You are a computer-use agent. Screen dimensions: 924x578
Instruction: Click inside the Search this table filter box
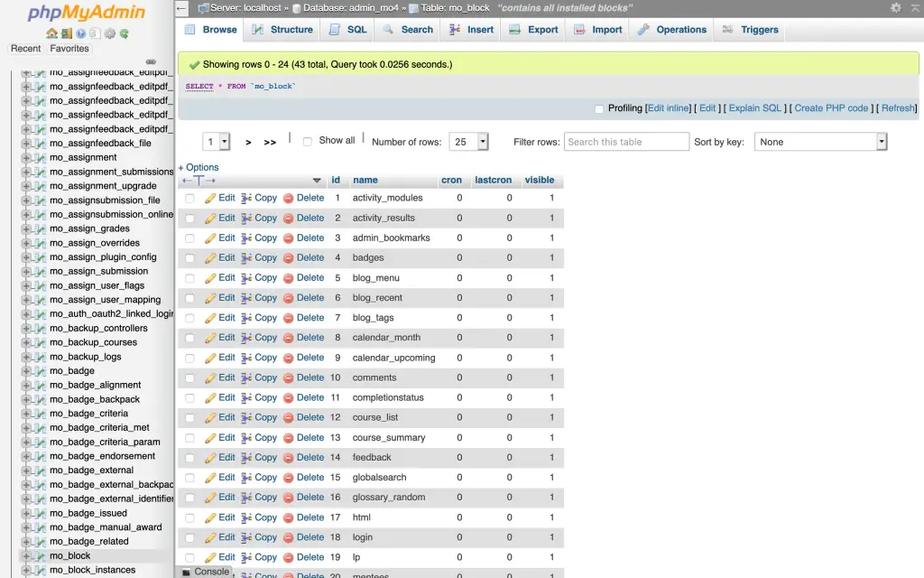click(x=626, y=141)
